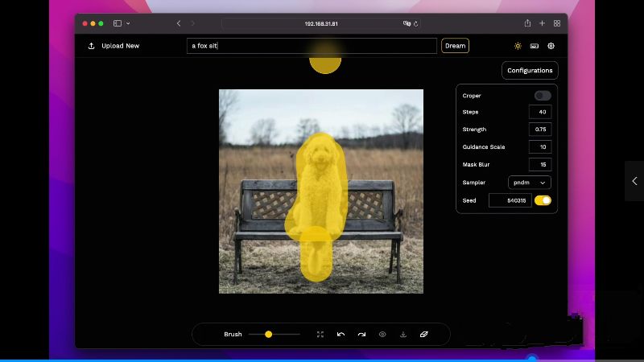Open settings gear in app header

point(551,46)
